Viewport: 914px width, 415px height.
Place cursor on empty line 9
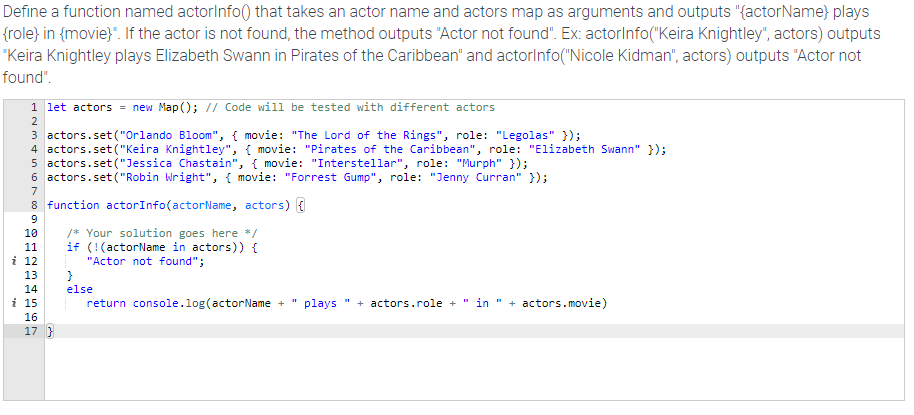tap(474, 219)
